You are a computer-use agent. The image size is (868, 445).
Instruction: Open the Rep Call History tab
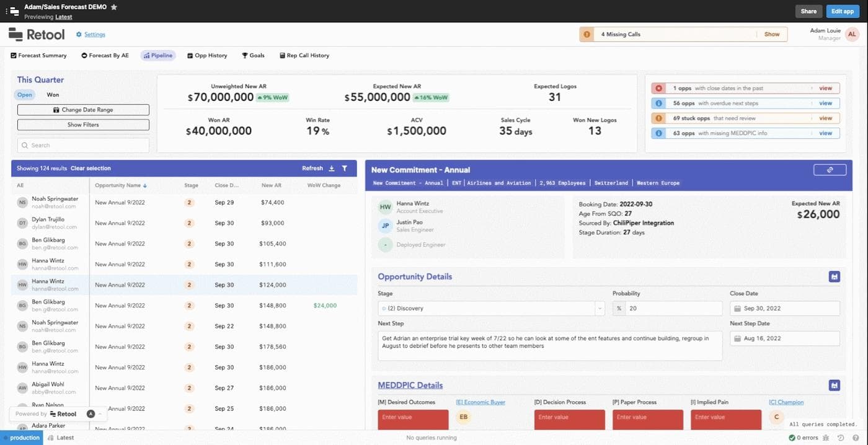pyautogui.click(x=304, y=56)
